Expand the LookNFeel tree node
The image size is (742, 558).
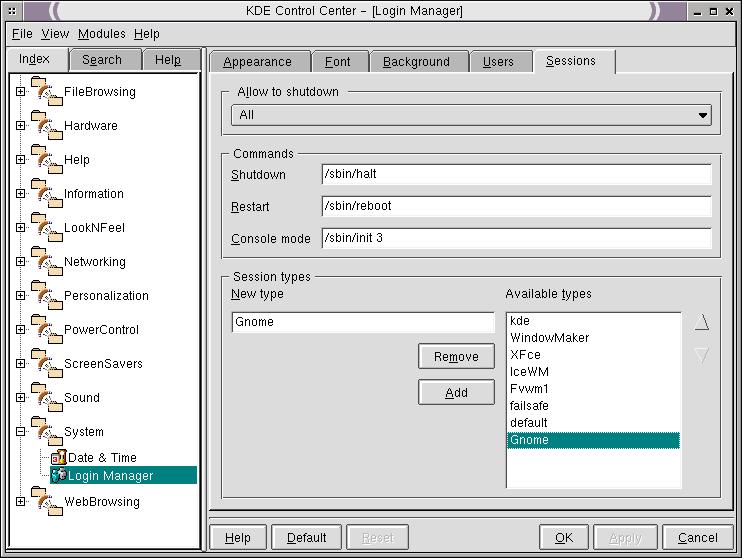point(20,227)
